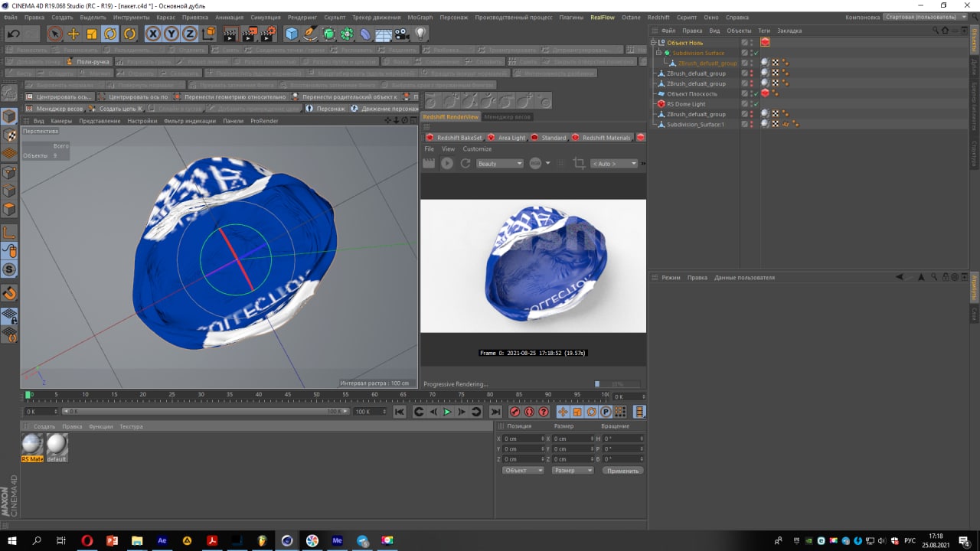The height and width of the screenshot is (551, 980).
Task: Open the Beauty AOV dropdown
Action: pyautogui.click(x=499, y=164)
